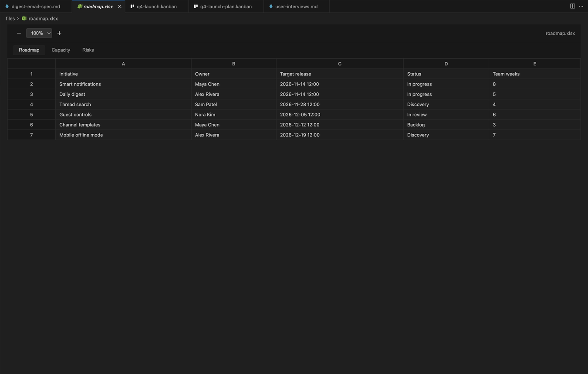
Task: Select row 7 header
Action: [x=31, y=135]
